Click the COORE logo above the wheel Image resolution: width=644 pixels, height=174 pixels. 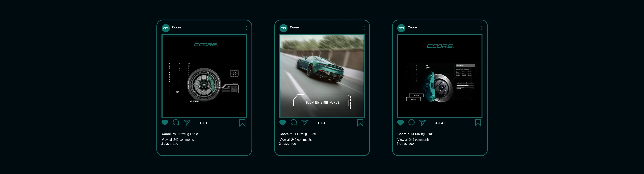(206, 45)
